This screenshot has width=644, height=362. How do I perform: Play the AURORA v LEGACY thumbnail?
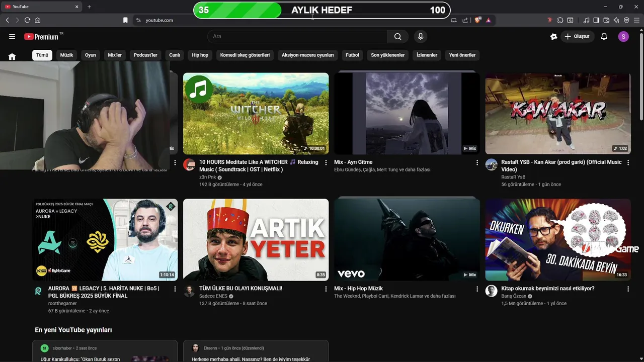pos(105,240)
